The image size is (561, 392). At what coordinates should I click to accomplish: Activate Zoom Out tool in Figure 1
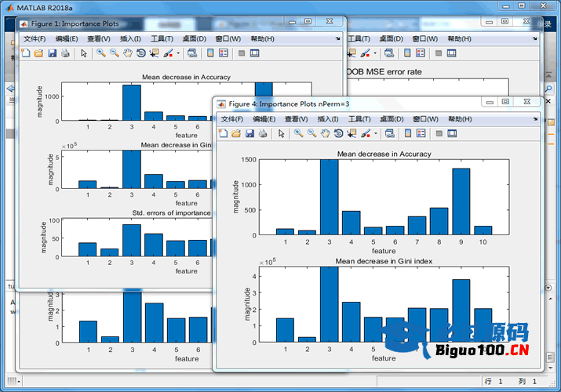click(115, 53)
